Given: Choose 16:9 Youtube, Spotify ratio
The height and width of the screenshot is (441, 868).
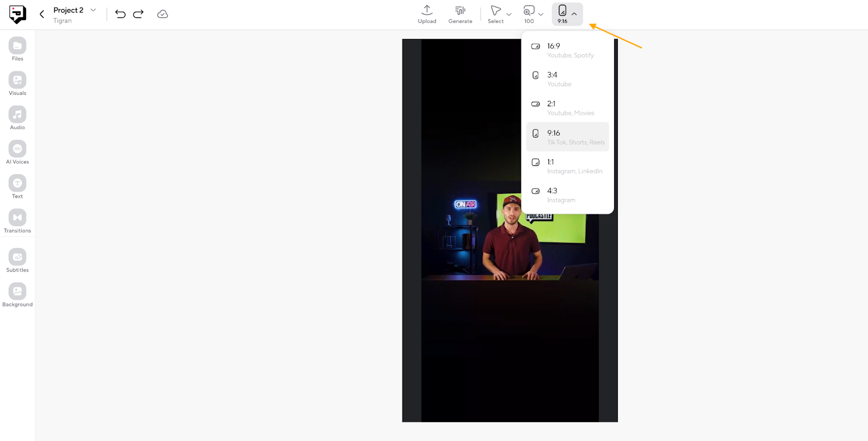Looking at the screenshot, I should 567,50.
